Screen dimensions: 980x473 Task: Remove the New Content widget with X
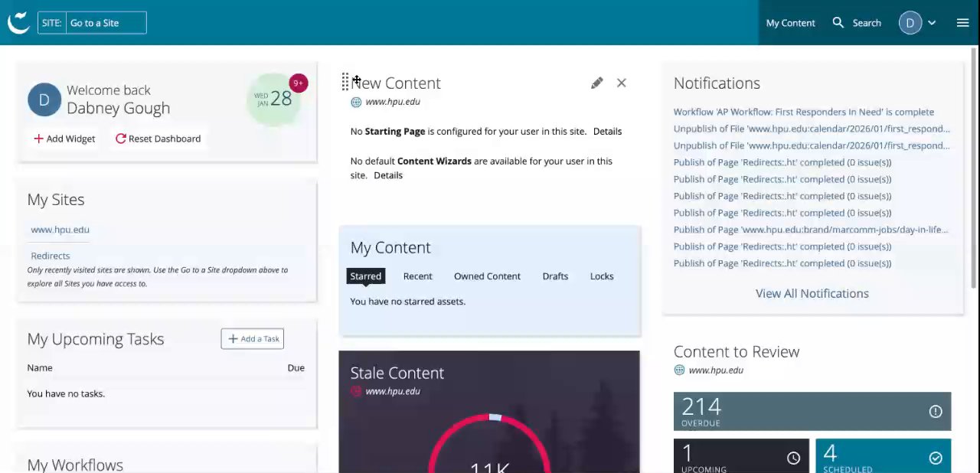point(621,83)
